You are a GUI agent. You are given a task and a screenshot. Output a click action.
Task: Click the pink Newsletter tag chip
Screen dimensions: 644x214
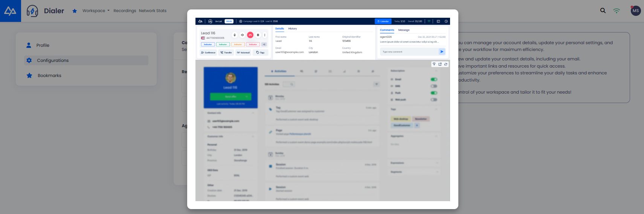(x=421, y=119)
